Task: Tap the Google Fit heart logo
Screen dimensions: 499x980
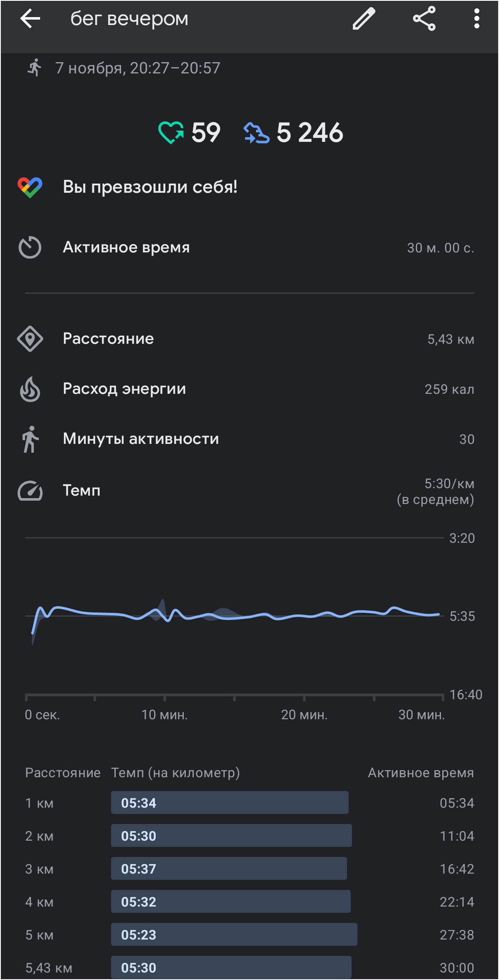Action: point(30,187)
